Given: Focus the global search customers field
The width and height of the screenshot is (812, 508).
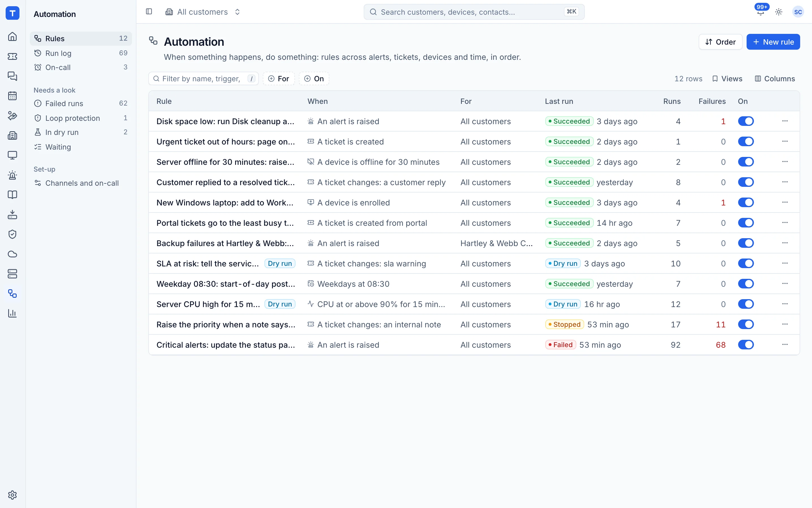Looking at the screenshot, I should 474,12.
